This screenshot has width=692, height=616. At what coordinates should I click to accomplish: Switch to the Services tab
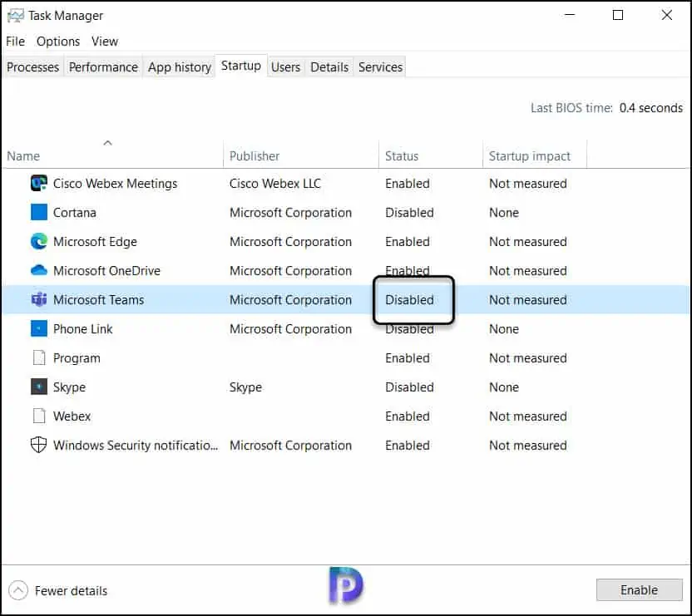[x=380, y=67]
